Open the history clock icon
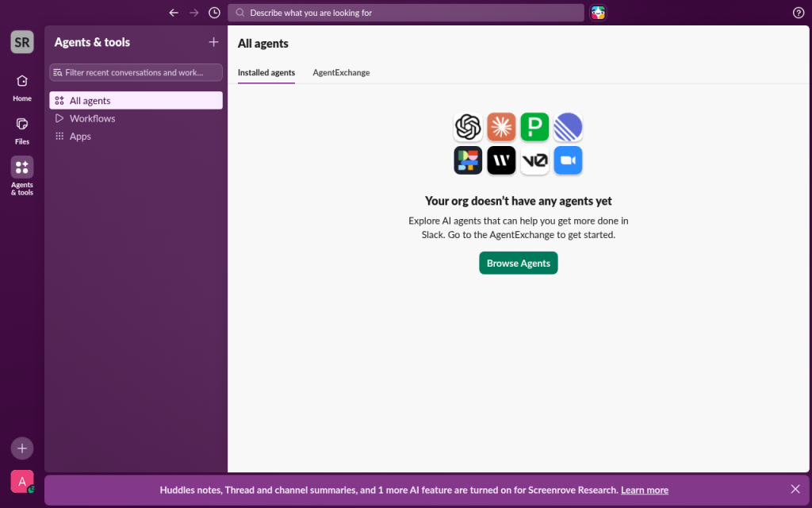Viewport: 812px width, 508px height. pos(214,13)
